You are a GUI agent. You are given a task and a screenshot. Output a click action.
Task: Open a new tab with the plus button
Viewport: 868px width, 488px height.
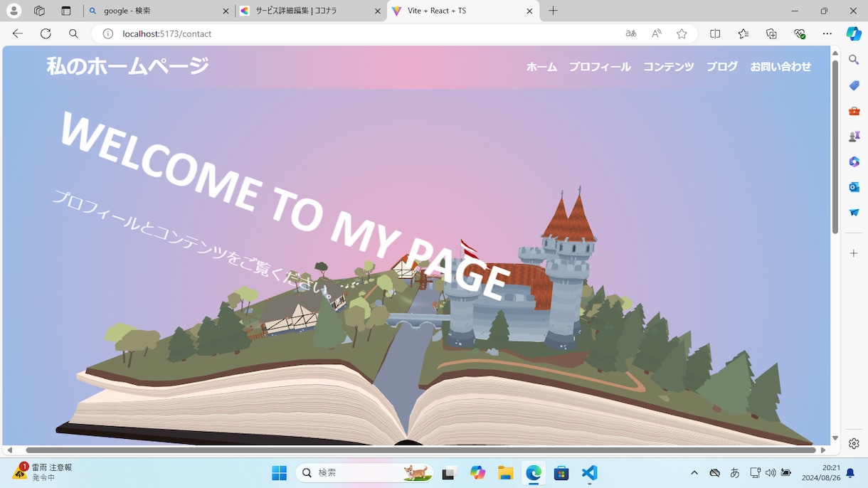click(x=553, y=11)
